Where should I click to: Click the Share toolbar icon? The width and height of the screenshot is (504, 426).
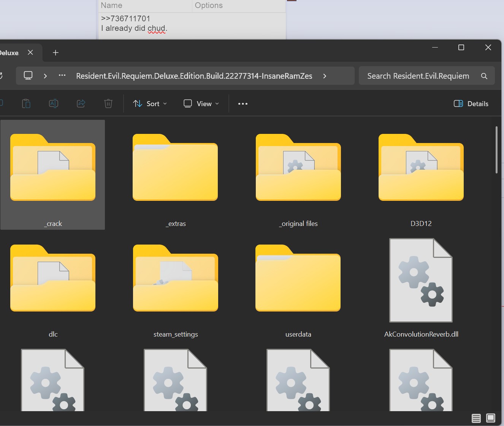[81, 103]
